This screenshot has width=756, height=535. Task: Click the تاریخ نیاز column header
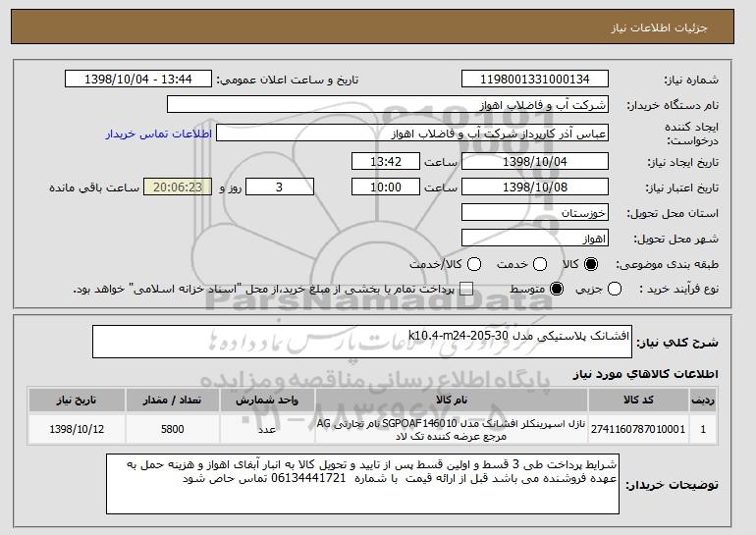tap(77, 401)
